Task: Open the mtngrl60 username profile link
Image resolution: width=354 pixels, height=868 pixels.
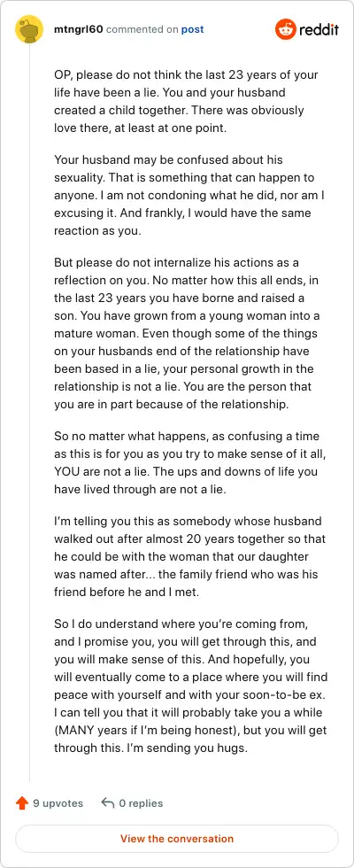Action: tap(78, 29)
